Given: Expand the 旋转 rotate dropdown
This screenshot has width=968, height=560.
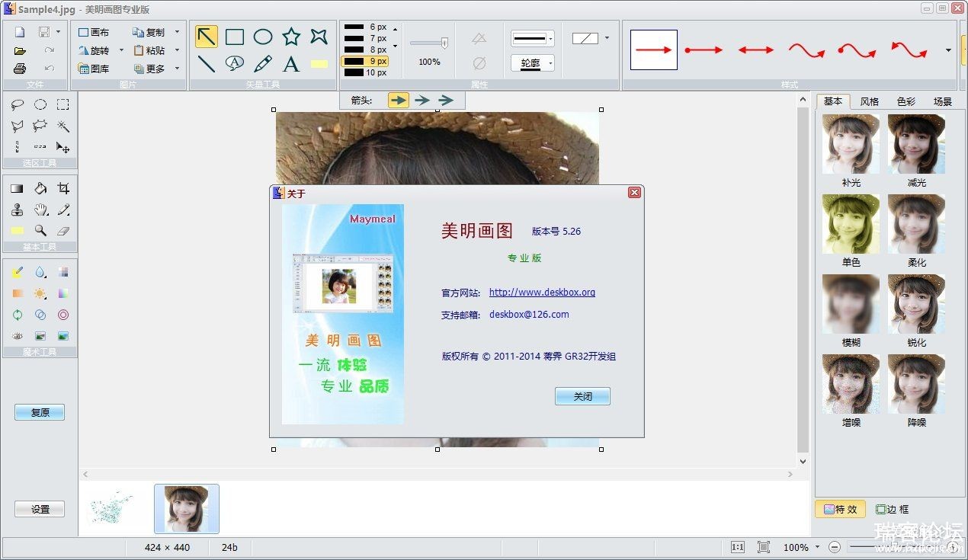Looking at the screenshot, I should (121, 50).
